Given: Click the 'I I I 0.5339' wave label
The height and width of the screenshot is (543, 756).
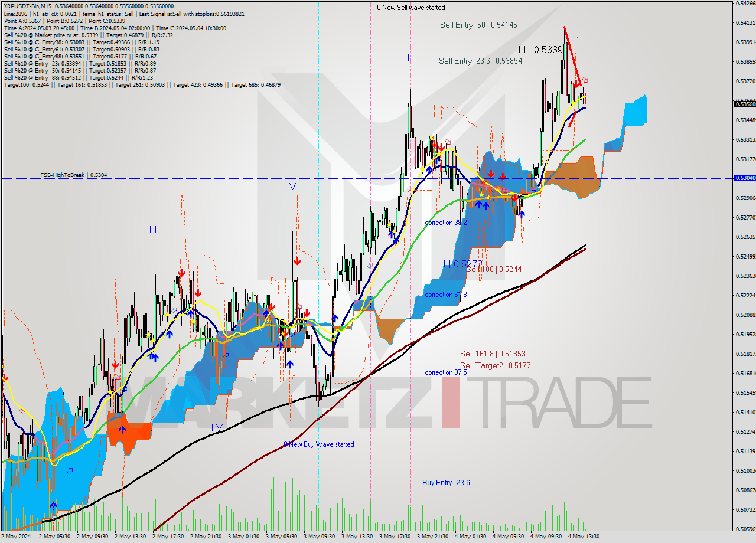Looking at the screenshot, I should (540, 50).
